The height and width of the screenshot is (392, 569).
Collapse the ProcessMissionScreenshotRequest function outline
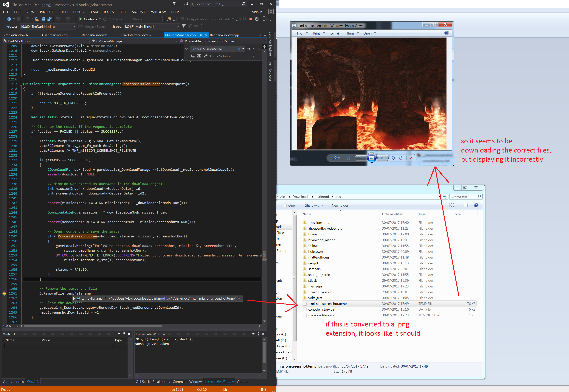coord(21,84)
